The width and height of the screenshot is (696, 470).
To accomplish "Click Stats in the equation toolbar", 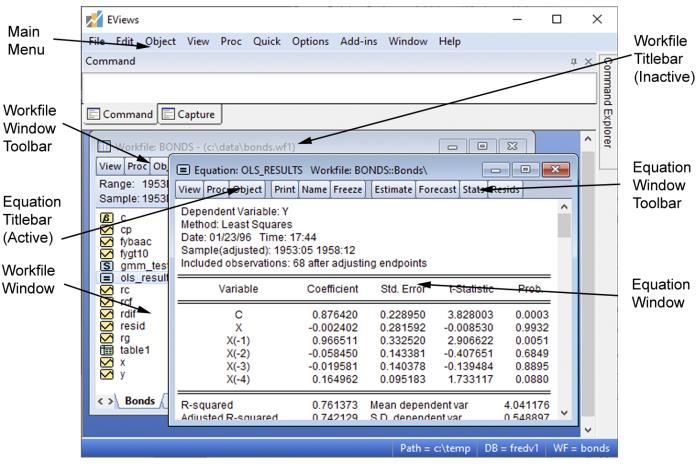I will [474, 190].
